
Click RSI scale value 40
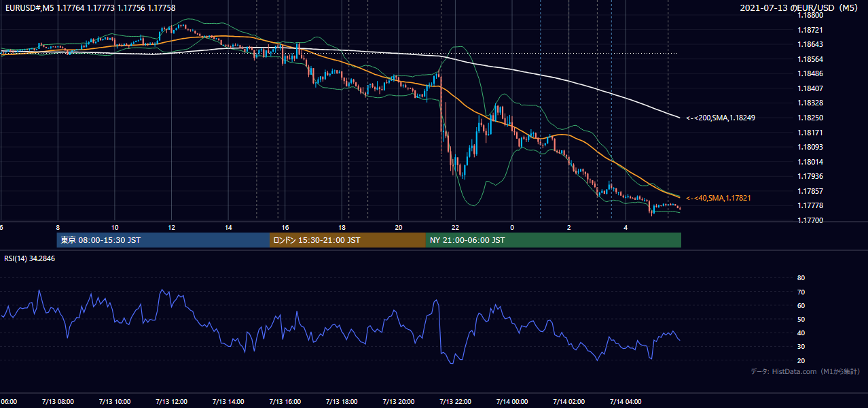coord(801,333)
